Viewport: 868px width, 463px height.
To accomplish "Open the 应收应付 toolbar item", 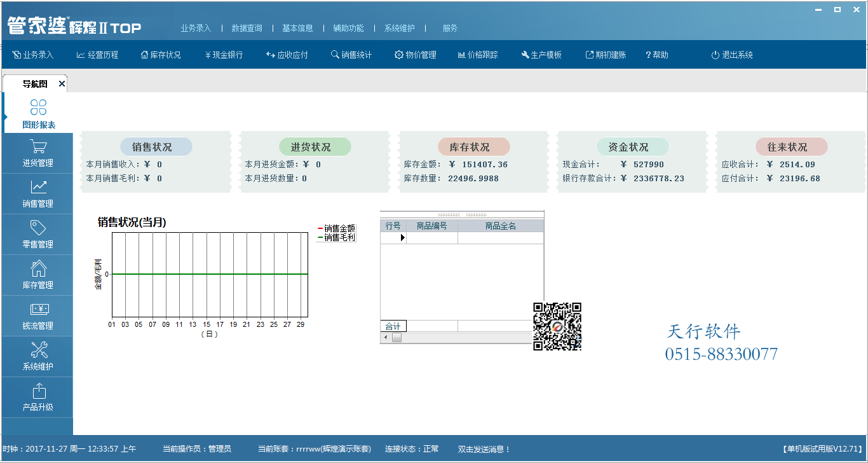I will click(x=287, y=55).
